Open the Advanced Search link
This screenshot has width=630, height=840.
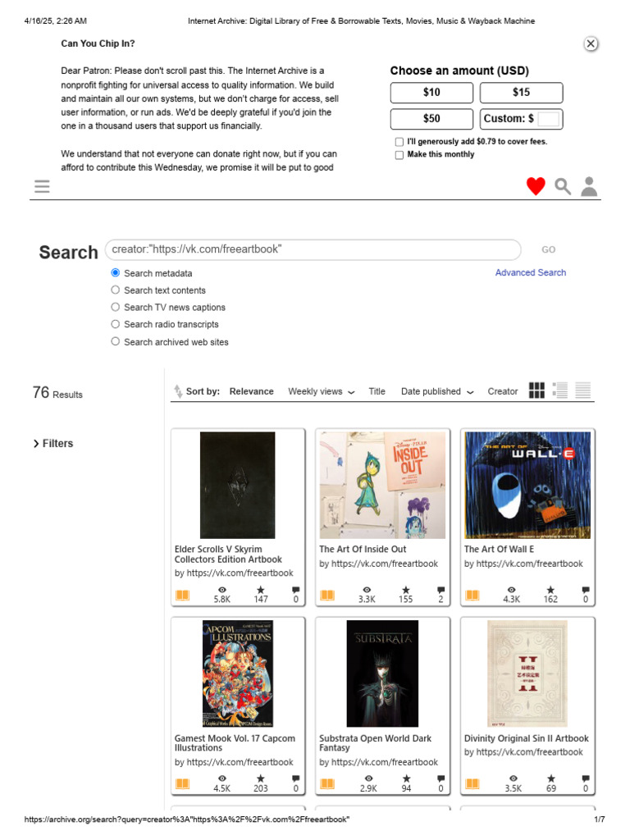pyautogui.click(x=530, y=272)
